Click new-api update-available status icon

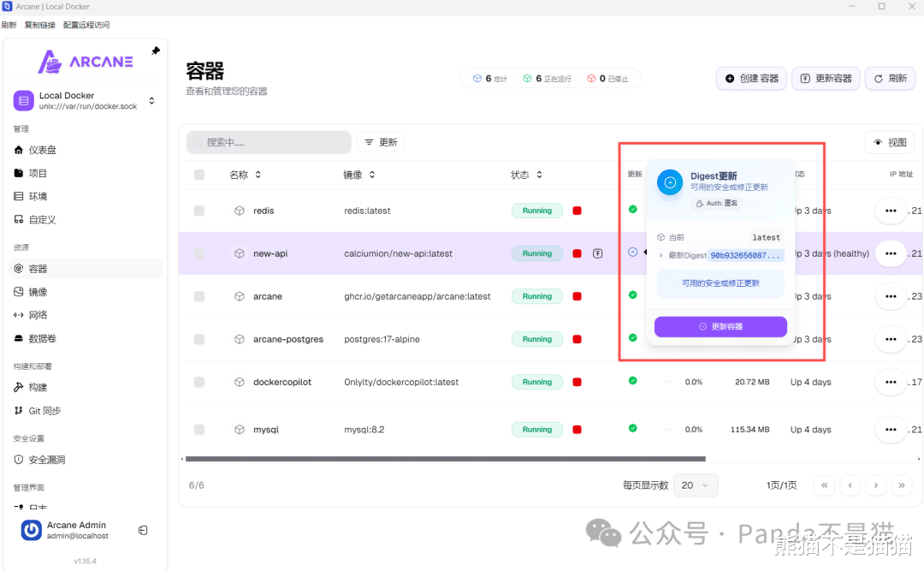[632, 252]
